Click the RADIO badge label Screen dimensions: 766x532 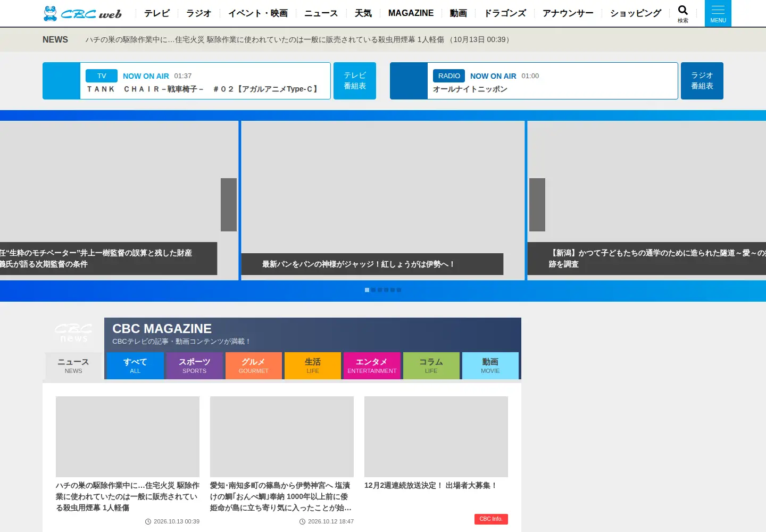pos(449,76)
